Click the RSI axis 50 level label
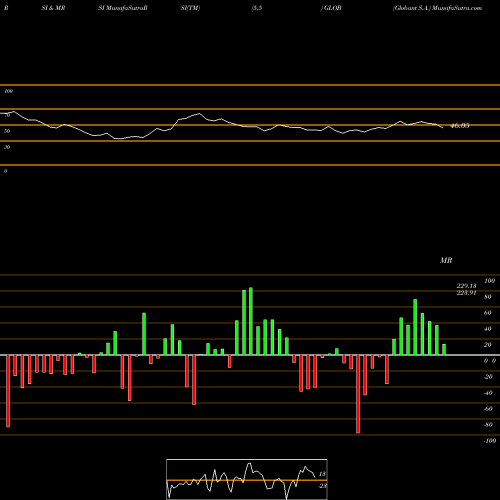This screenshot has width=500, height=500. click(x=7, y=131)
